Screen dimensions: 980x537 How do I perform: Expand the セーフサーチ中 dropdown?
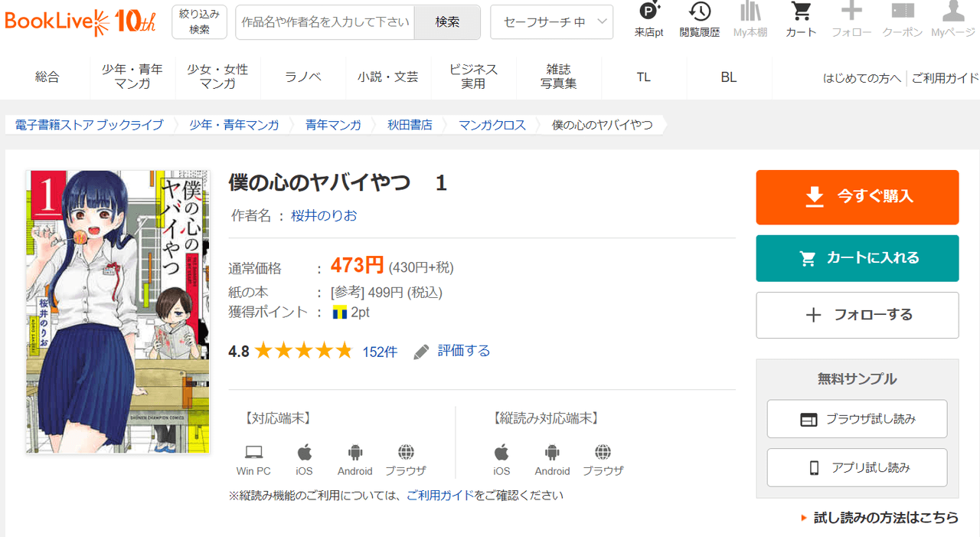coord(551,22)
